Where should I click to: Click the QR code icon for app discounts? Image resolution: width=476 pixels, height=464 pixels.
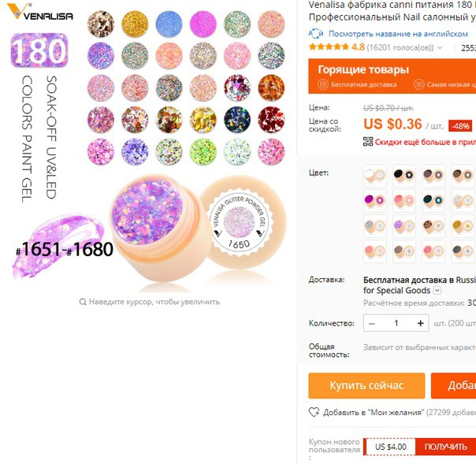click(x=368, y=142)
